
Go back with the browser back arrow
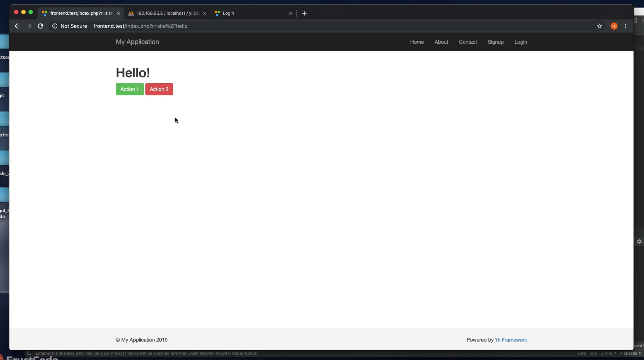[x=17, y=26]
